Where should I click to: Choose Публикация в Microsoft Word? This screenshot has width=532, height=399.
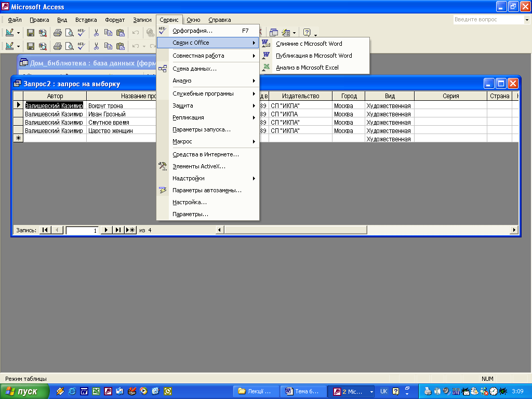tap(315, 56)
